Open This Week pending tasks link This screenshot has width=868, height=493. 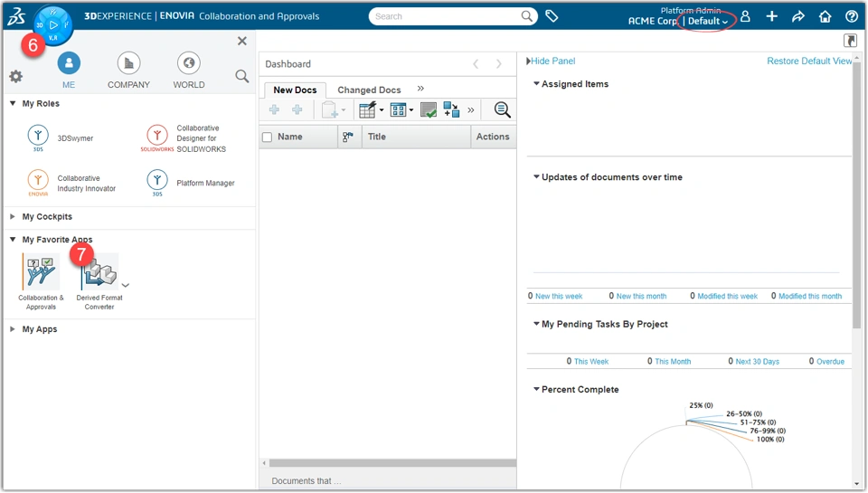pos(590,362)
